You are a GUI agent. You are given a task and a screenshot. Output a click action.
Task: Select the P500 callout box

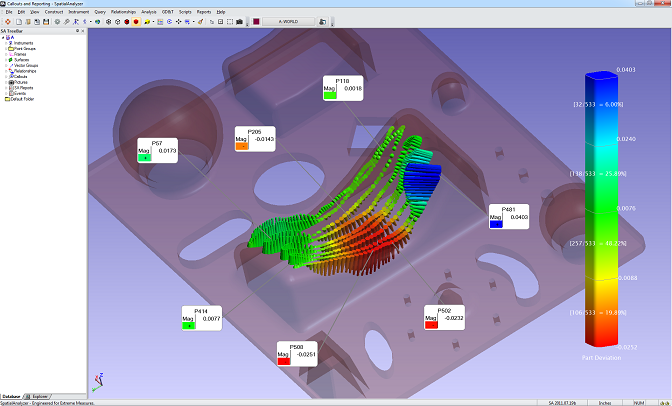click(297, 354)
